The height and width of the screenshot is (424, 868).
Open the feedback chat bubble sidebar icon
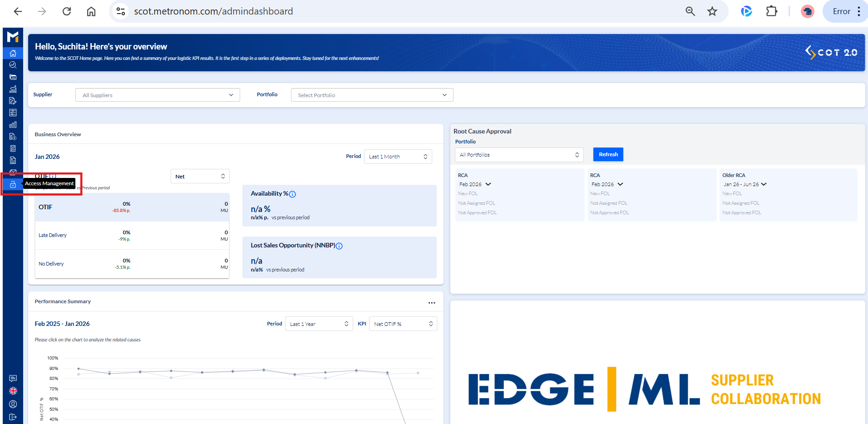13,379
